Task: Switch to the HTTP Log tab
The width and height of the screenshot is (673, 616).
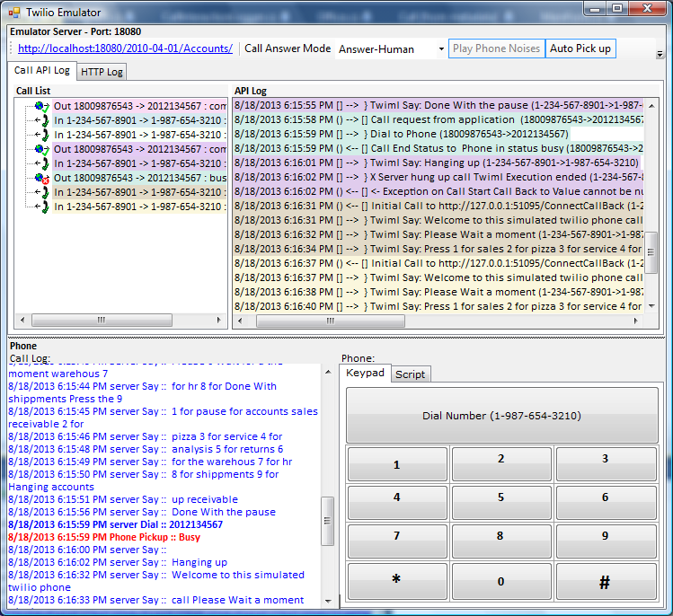Action: (102, 72)
